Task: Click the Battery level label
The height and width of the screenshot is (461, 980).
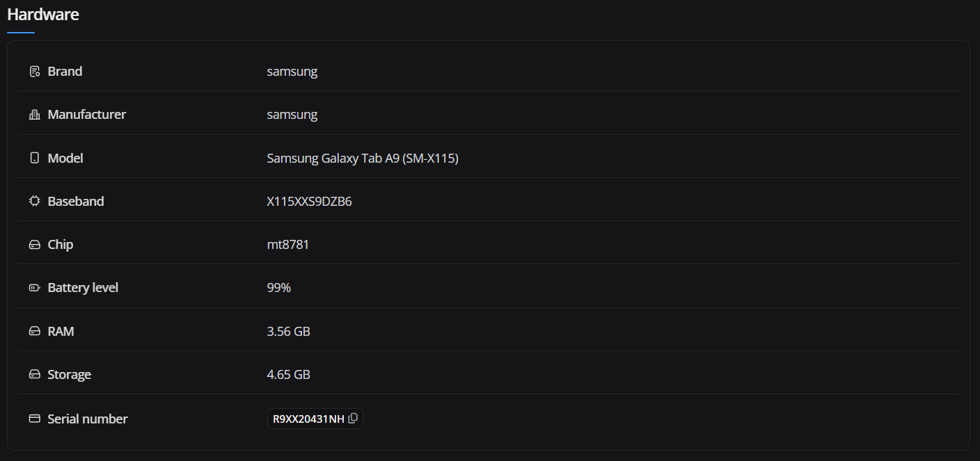Action: pyautogui.click(x=83, y=288)
